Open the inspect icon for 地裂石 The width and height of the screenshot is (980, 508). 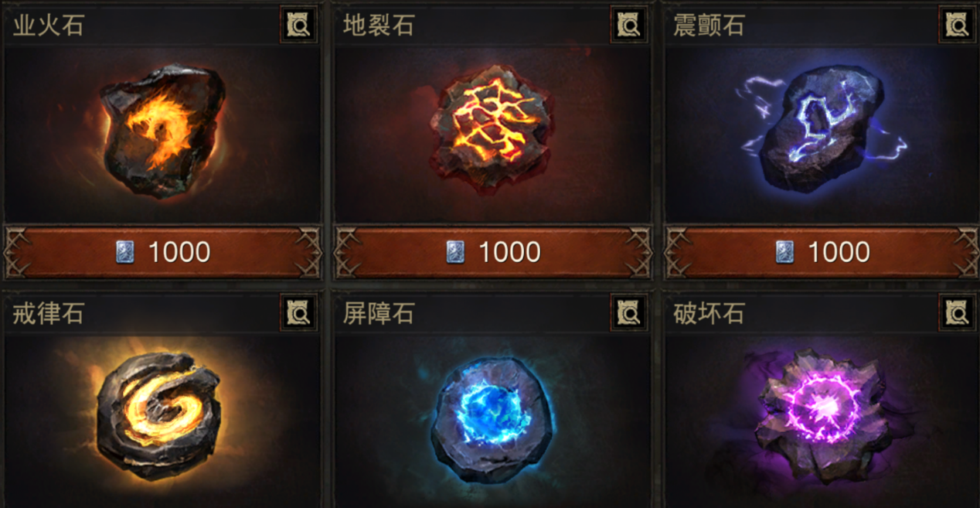628,26
